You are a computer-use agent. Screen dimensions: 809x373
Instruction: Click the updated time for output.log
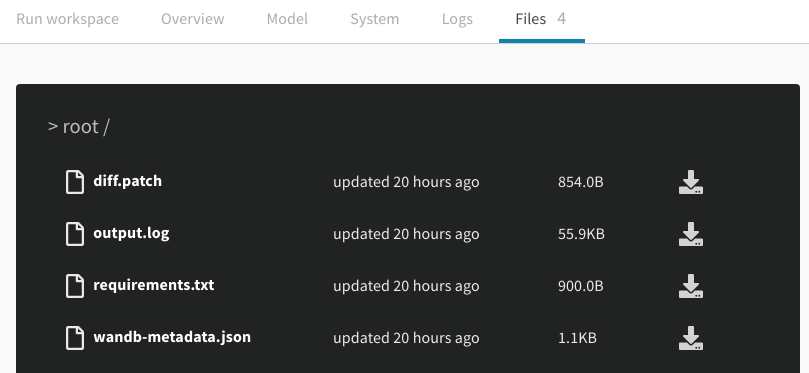(x=406, y=234)
